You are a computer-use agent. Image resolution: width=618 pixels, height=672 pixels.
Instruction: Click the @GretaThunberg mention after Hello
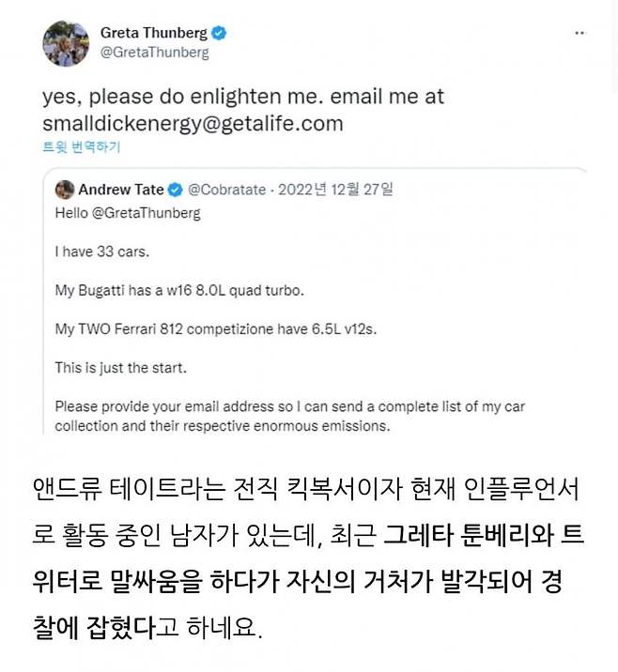click(146, 213)
